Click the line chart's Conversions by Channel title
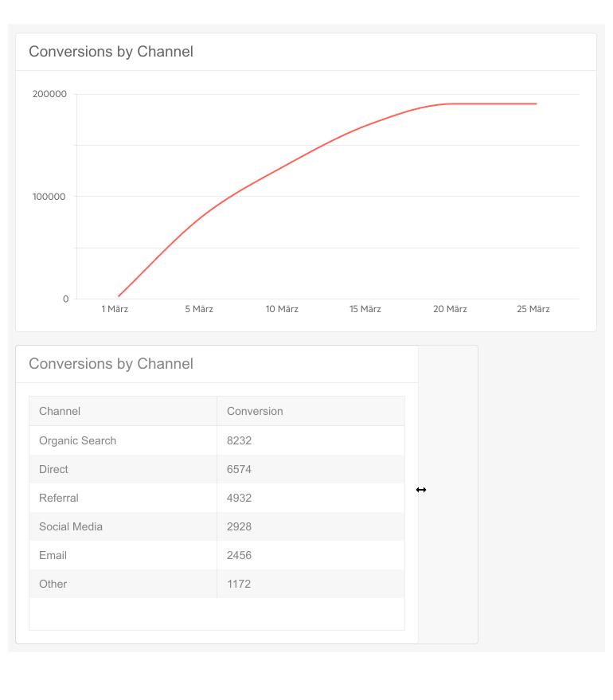The height and width of the screenshot is (700, 613). [111, 52]
